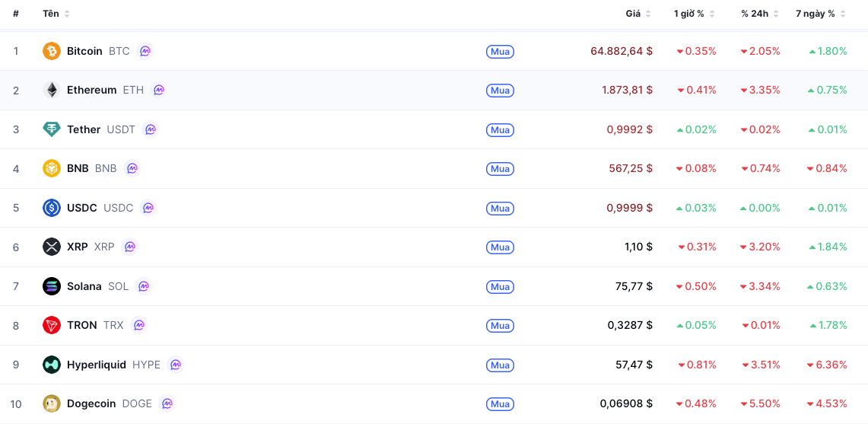Sort by the % 24h column
Screen dimensions: 868x424
760,14
